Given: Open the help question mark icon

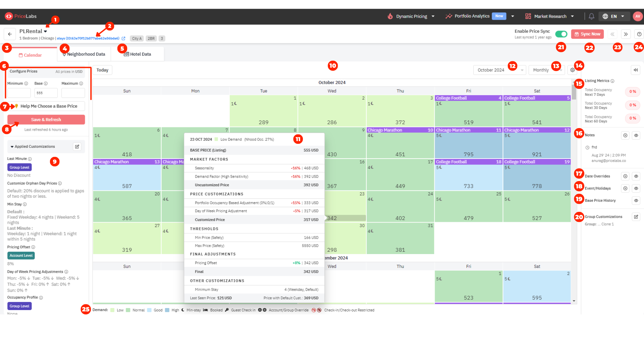Looking at the screenshot, I should (639, 34).
